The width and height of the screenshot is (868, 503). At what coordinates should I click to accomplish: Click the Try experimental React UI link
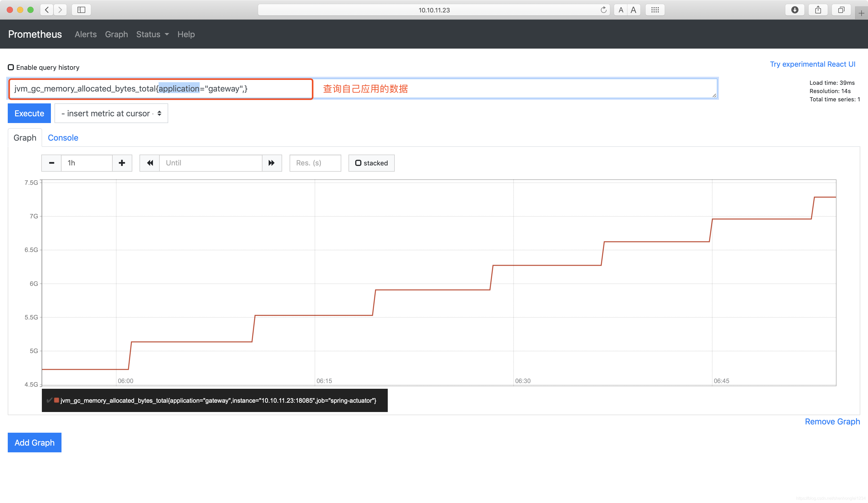pos(812,64)
